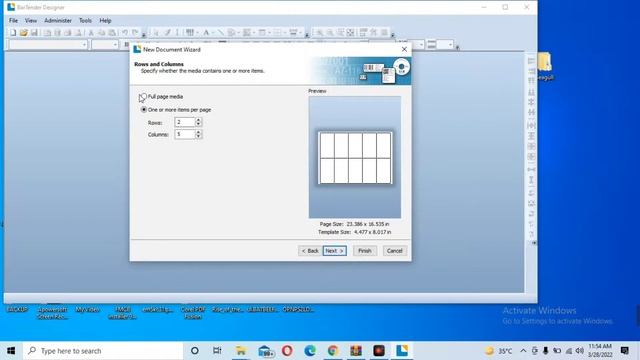Open the font size dropdown
The image size is (640, 360).
[115, 44]
